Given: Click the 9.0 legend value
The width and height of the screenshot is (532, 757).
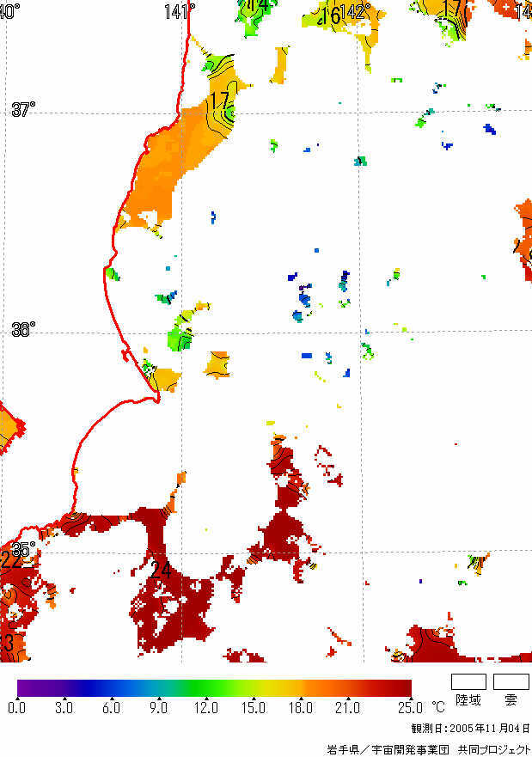Looking at the screenshot, I should tap(158, 708).
